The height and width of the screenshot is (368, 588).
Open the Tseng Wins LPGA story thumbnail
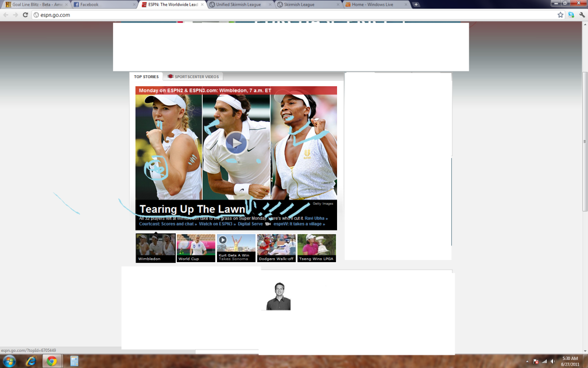pyautogui.click(x=316, y=248)
